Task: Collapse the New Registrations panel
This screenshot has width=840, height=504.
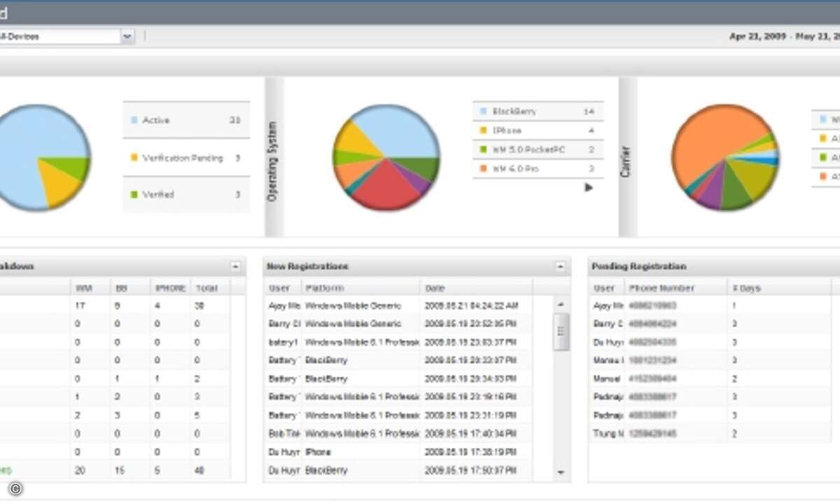Action: tap(560, 267)
